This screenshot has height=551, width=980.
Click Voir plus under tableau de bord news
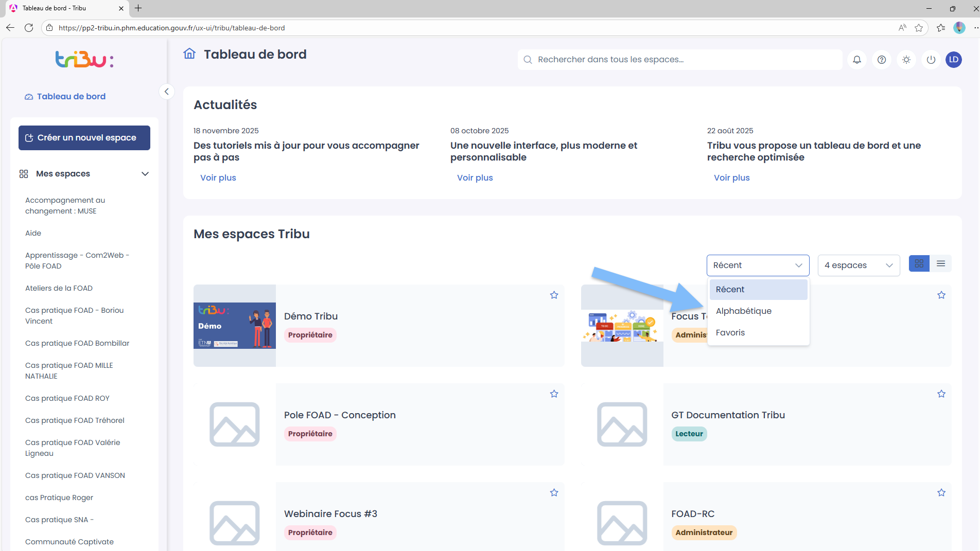tap(732, 178)
